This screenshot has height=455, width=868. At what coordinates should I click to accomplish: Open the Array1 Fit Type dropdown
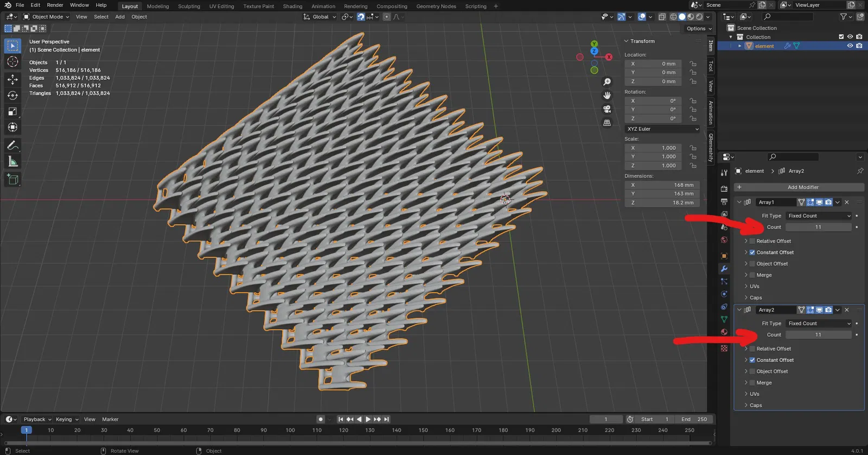[x=819, y=216]
